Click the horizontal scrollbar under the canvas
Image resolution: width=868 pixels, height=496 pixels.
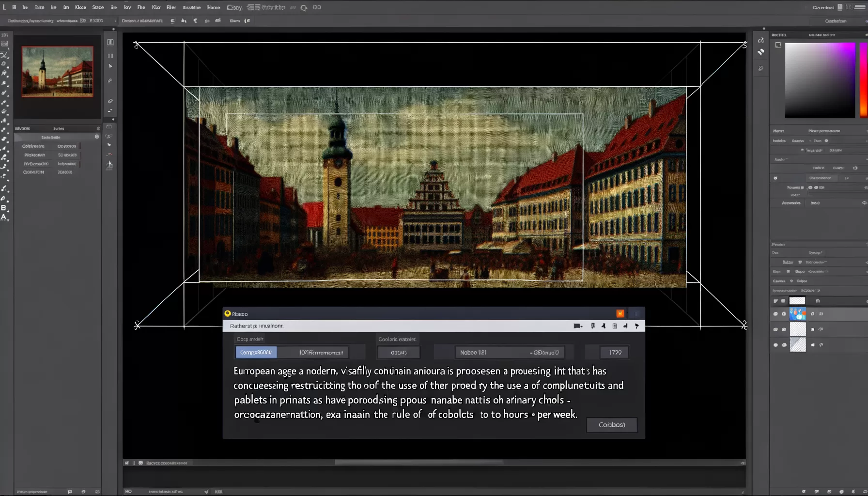(419, 463)
